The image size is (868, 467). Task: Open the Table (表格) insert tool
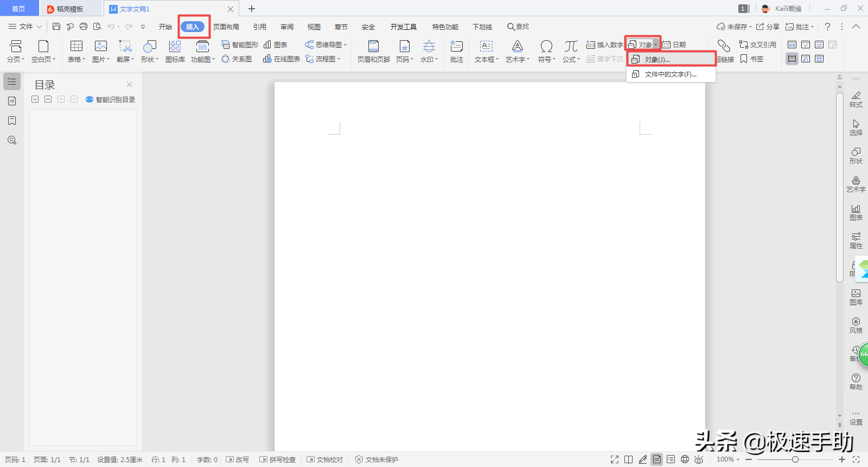tap(76, 52)
